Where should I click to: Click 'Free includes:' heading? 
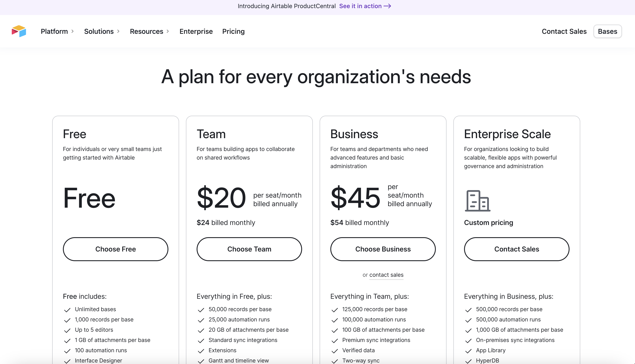pyautogui.click(x=85, y=296)
